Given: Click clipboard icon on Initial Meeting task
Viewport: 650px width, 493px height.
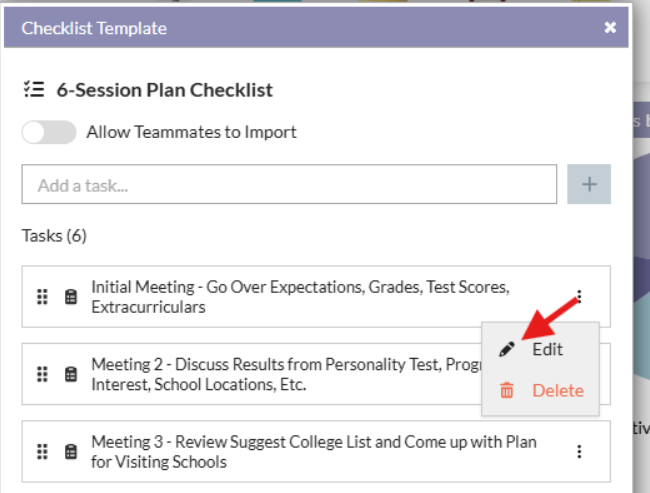Looking at the screenshot, I should (x=70, y=297).
